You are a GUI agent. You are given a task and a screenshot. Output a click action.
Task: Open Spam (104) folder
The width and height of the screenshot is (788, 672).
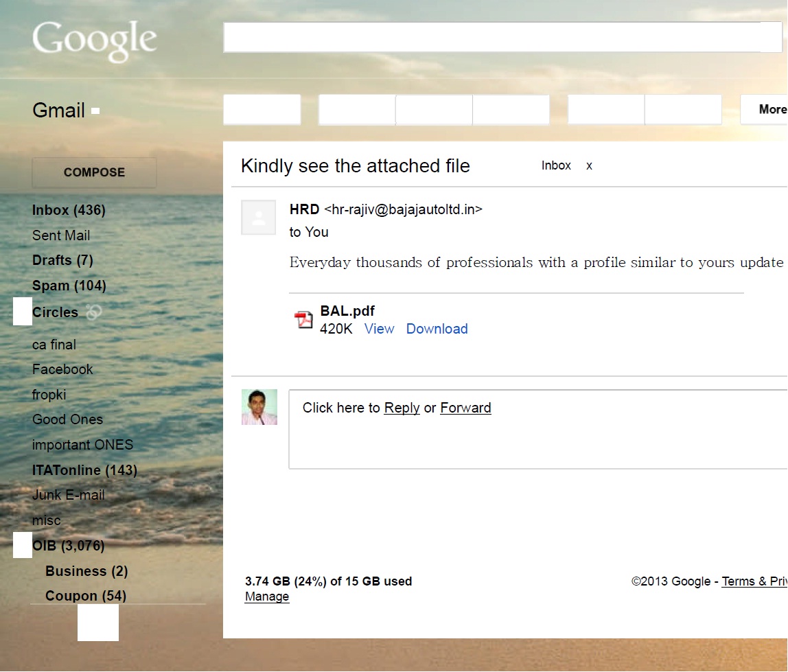tap(69, 286)
